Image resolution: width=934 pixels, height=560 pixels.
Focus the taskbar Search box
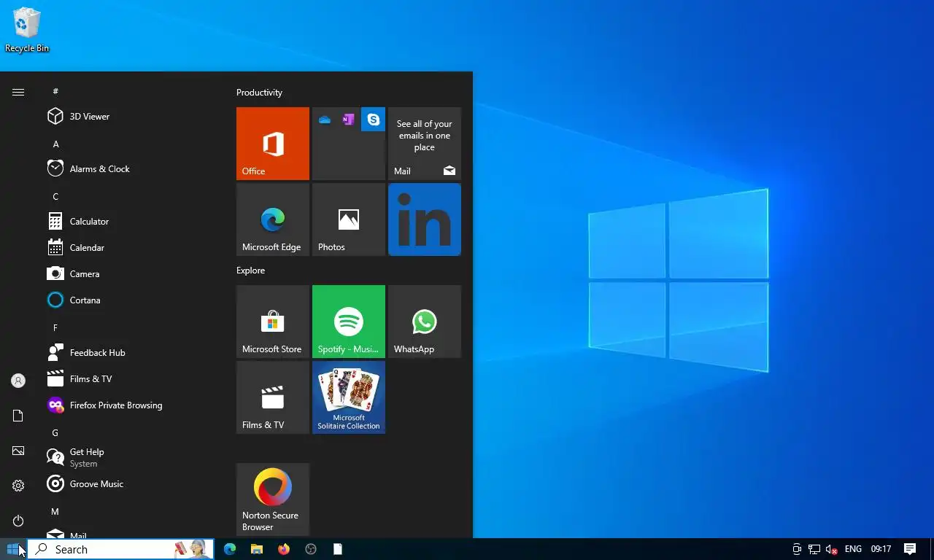click(x=121, y=549)
